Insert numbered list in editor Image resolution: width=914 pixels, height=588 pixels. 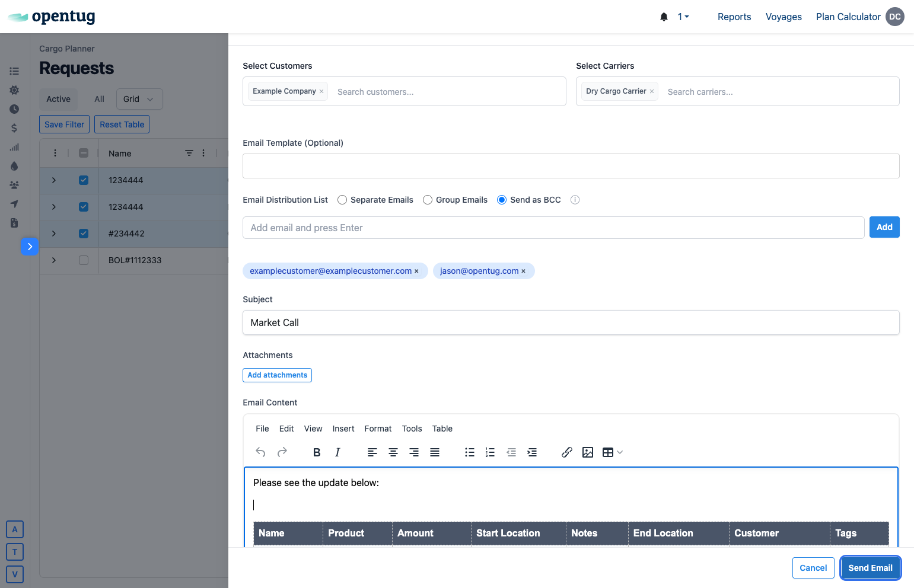[x=490, y=452]
